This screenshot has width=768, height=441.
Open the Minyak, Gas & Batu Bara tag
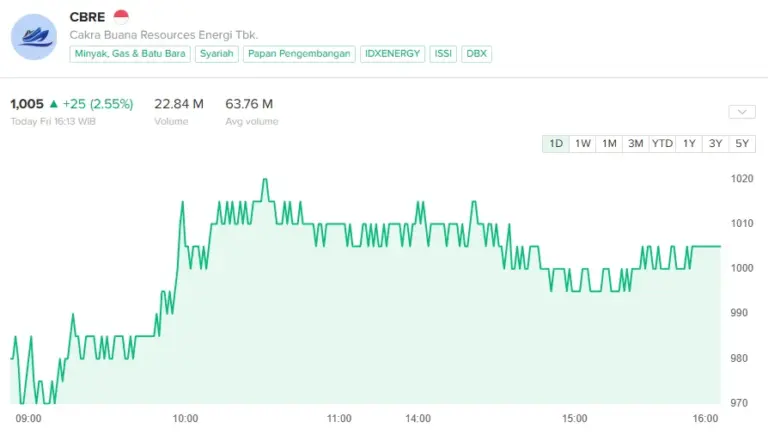130,54
